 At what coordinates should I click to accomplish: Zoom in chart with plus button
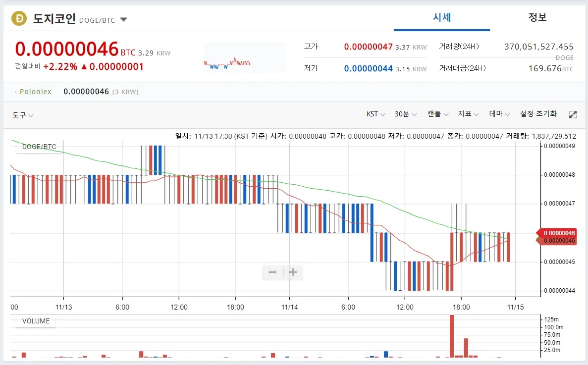point(293,272)
